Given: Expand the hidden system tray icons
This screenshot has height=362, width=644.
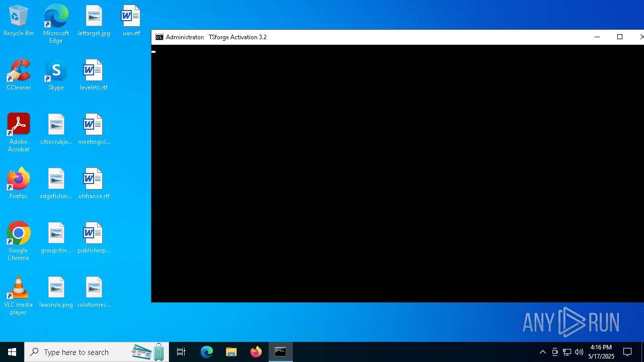Looking at the screenshot, I should 543,352.
